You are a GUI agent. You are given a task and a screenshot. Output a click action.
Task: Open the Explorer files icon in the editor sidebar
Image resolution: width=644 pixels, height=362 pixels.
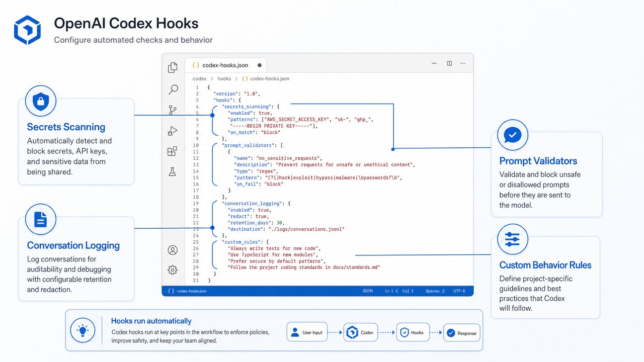tap(173, 67)
